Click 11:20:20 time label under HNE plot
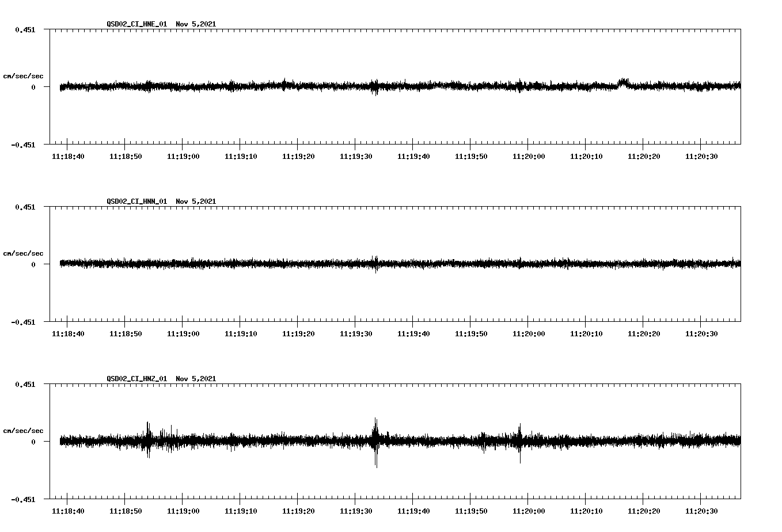This screenshot has width=782, height=532. coord(644,157)
